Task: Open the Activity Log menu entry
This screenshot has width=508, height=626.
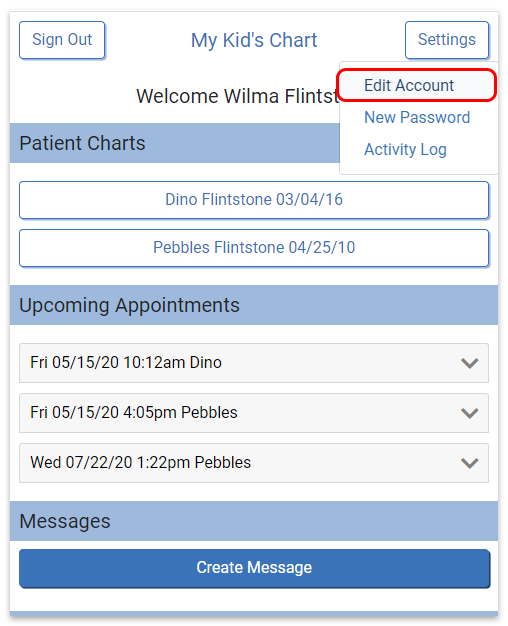Action: tap(405, 150)
